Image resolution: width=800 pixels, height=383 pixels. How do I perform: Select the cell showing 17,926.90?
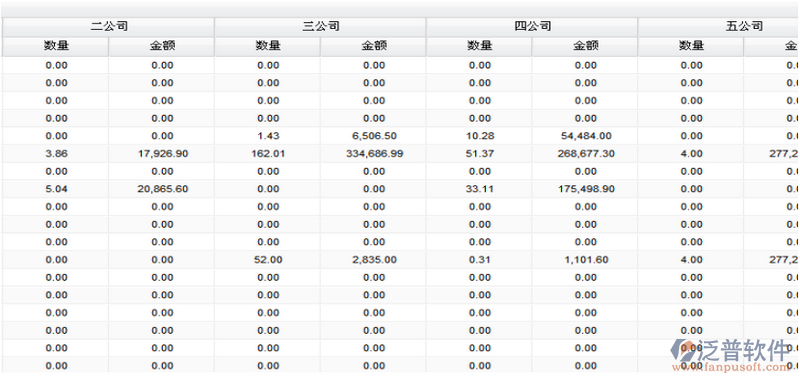coord(162,154)
